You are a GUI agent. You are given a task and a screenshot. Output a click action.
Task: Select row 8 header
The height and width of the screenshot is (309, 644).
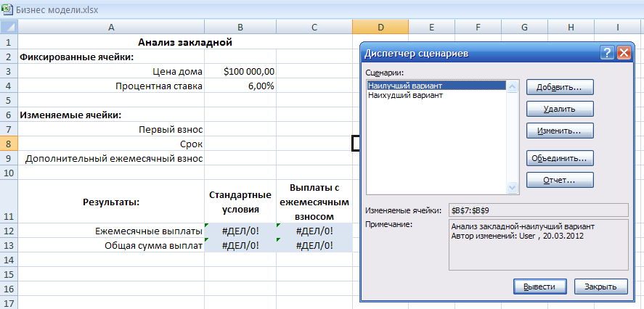pyautogui.click(x=9, y=144)
